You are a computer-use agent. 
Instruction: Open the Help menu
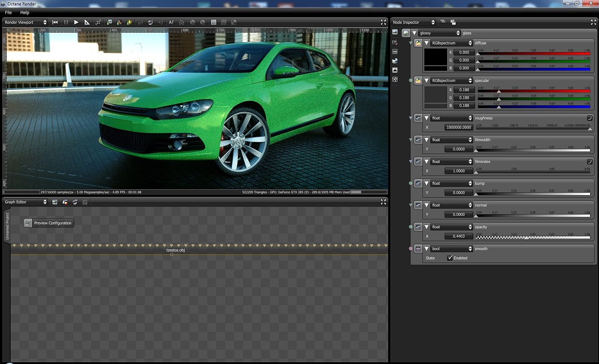point(25,13)
